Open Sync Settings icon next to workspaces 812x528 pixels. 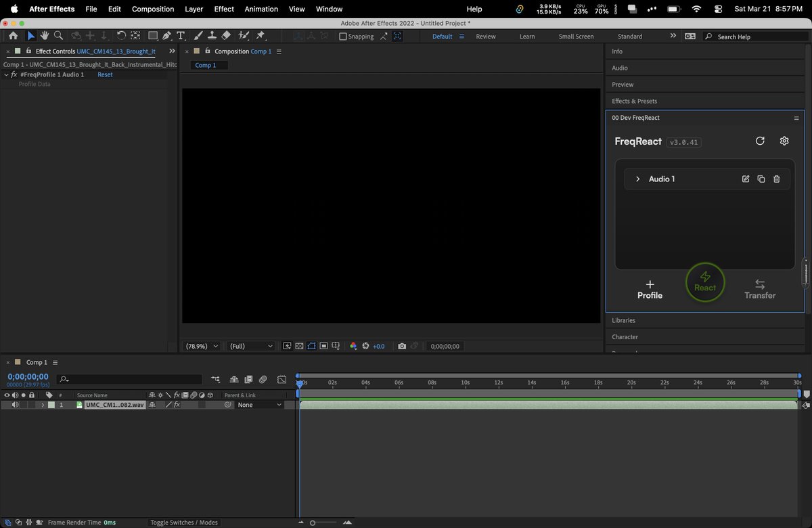coord(690,36)
